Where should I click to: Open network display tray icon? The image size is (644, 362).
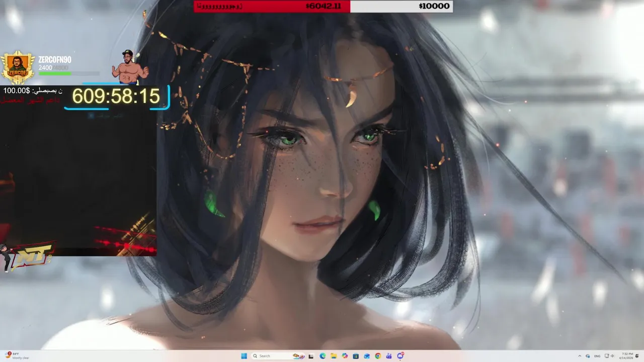[x=607, y=355]
